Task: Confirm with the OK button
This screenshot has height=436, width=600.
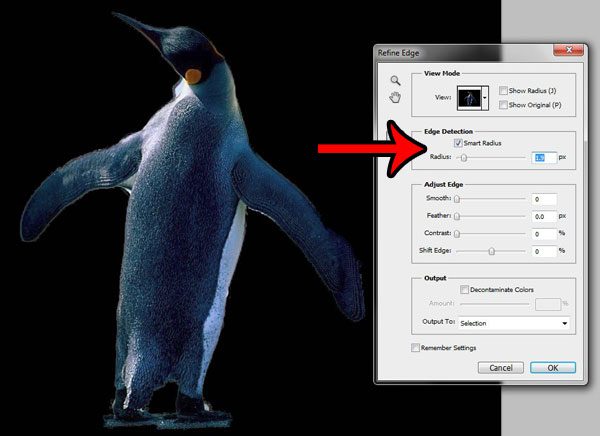Action: 552,367
